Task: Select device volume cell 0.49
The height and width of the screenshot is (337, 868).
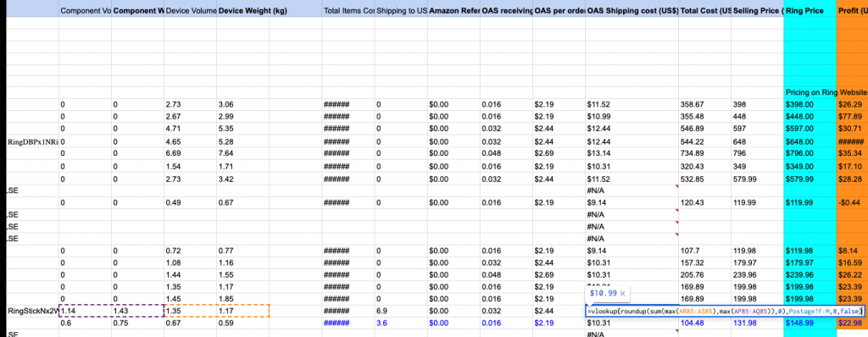Action: click(191, 202)
